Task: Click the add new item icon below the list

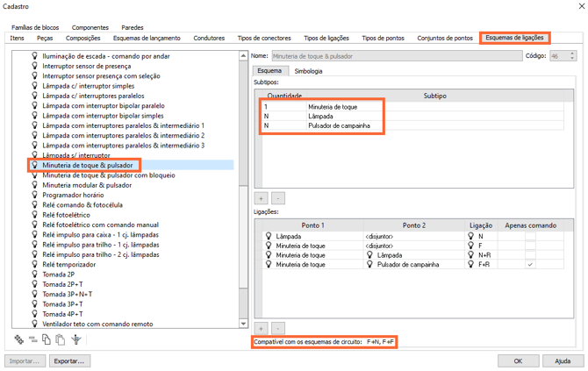Action: (19, 339)
